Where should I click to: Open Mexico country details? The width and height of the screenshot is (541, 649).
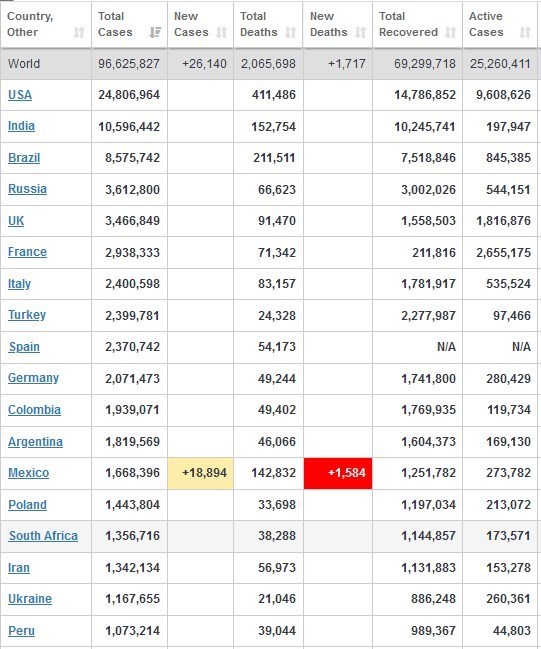click(x=29, y=473)
